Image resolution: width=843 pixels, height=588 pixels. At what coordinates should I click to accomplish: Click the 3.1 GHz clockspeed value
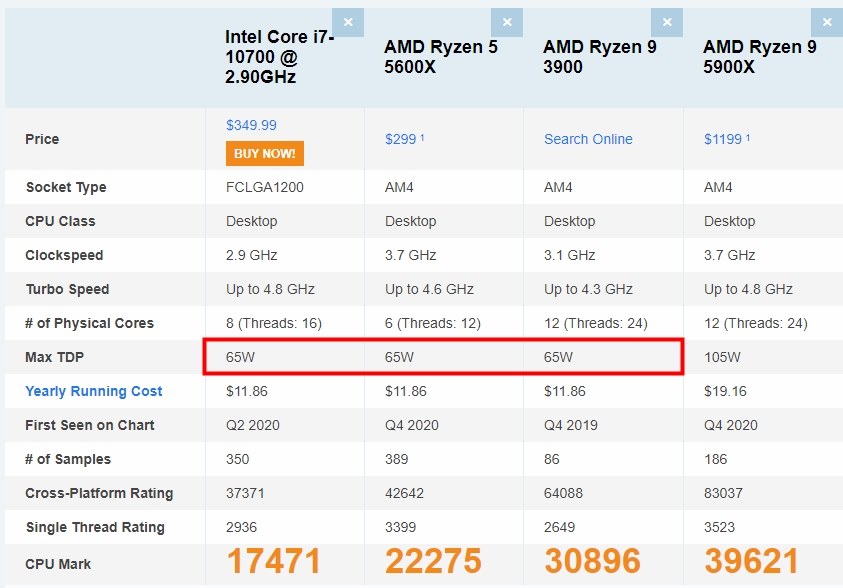[x=569, y=255]
